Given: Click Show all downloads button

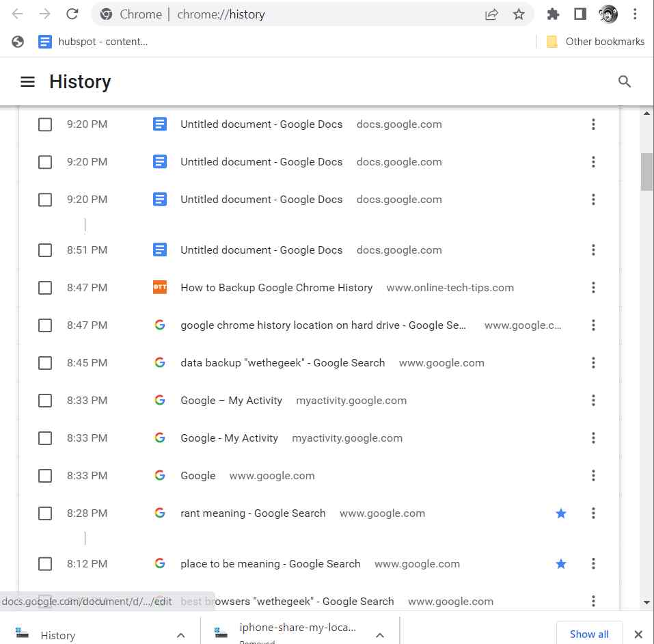Looking at the screenshot, I should pos(589,634).
